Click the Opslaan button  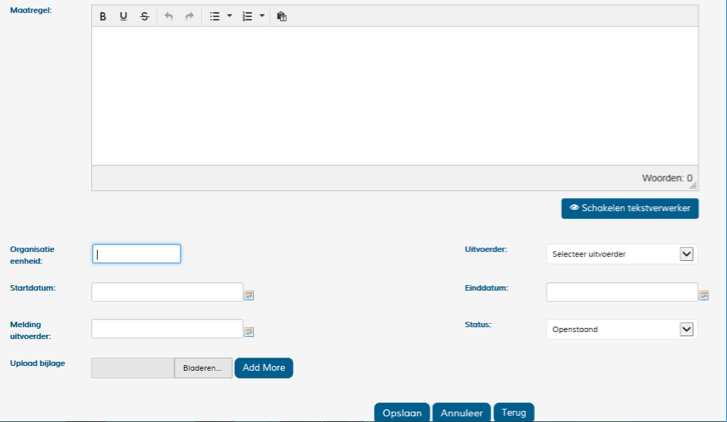[x=403, y=412]
